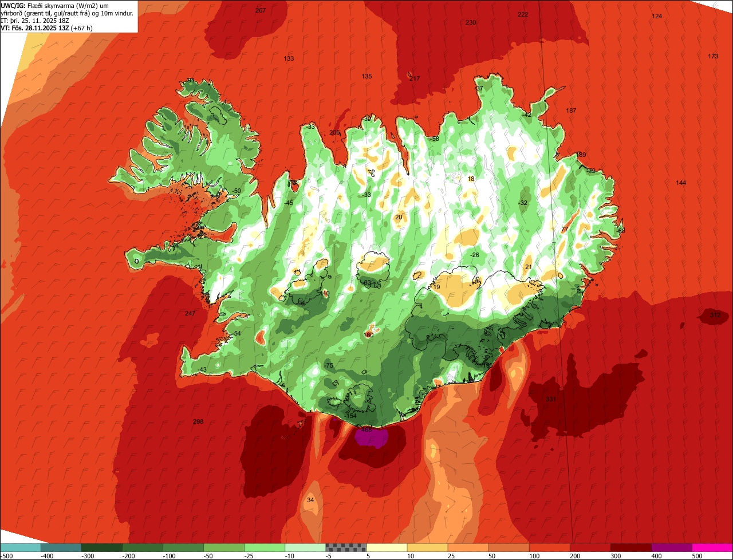Image resolution: width=733 pixels, height=560 pixels.
Task: Click the legend swatch between 50 and 100
Action: click(x=509, y=547)
